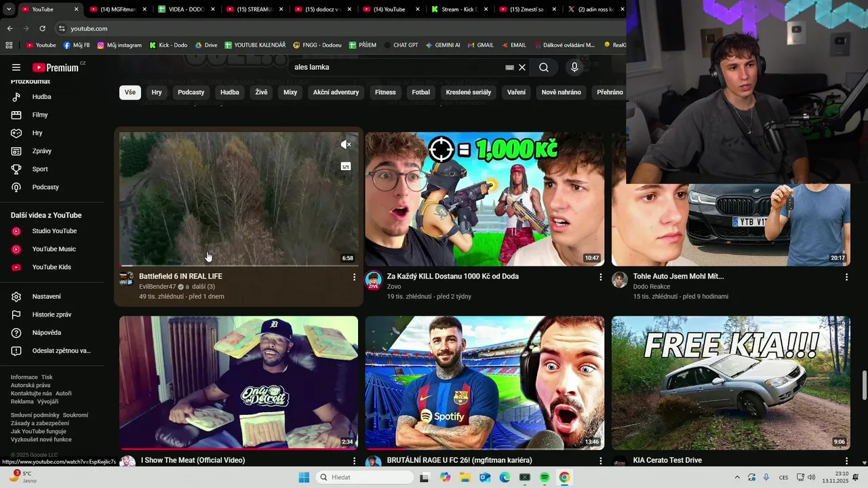Open the YOUTUBE KALENDÁŘ bookmark
The image size is (868, 488).
click(x=254, y=45)
